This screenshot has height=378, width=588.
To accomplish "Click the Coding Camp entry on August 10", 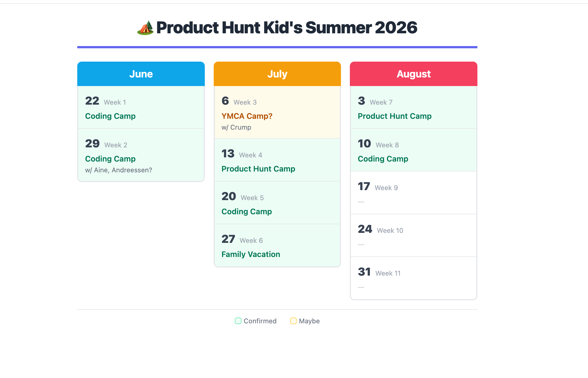I will pos(383,159).
